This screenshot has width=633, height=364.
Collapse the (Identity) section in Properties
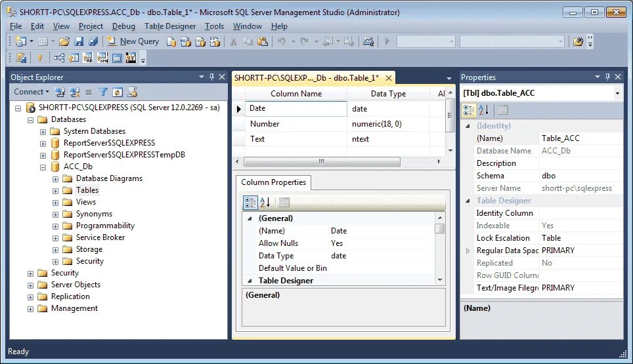coord(468,126)
